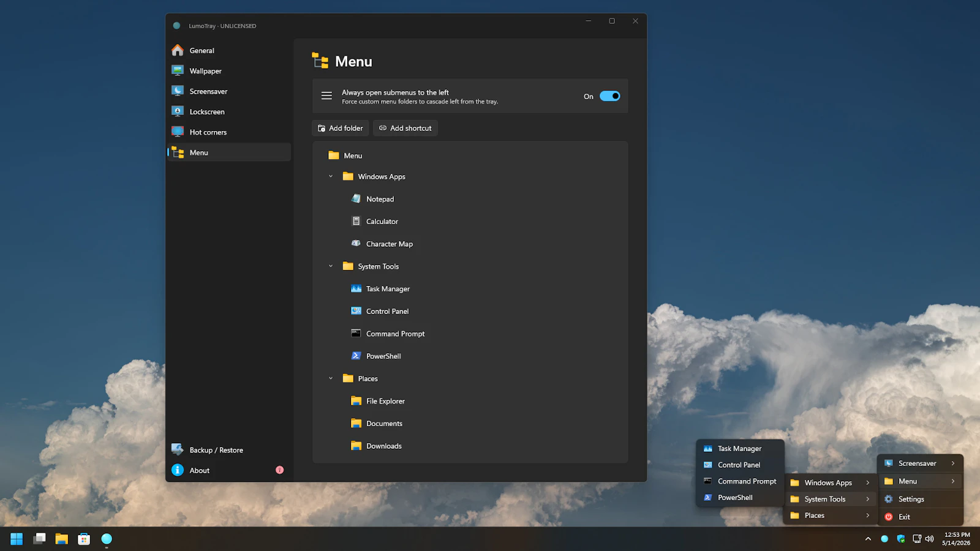Click the LumoTray taskbar icon
This screenshot has height=551, width=980.
pos(107,539)
